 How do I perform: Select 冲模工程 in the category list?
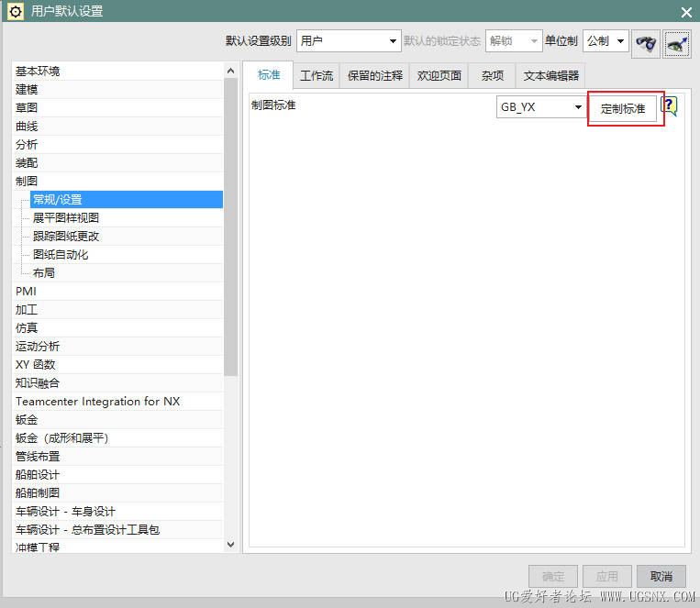click(117, 547)
